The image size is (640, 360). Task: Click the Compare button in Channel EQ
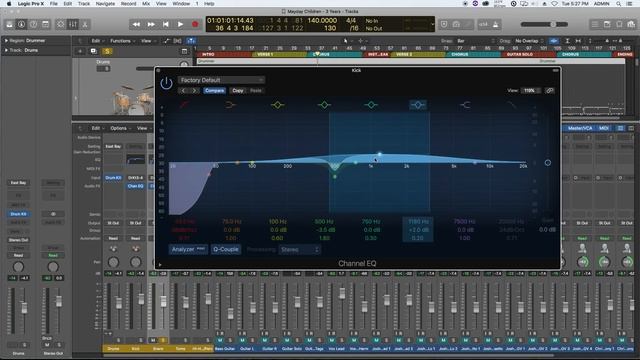[214, 91]
